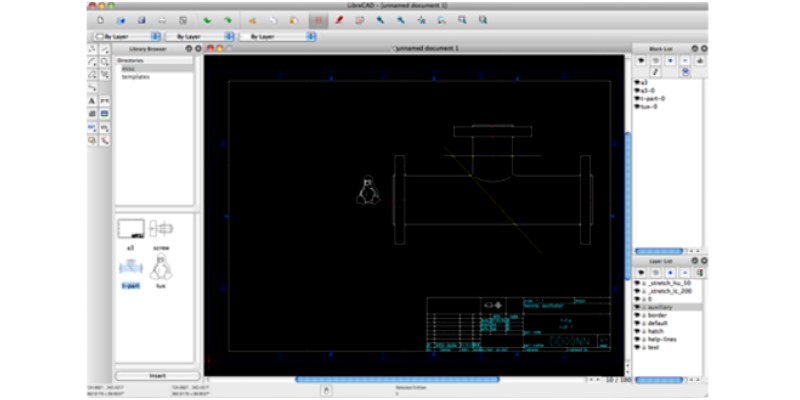Toggle visibility of block tux-0
This screenshot has width=800, height=400.
coord(637,107)
